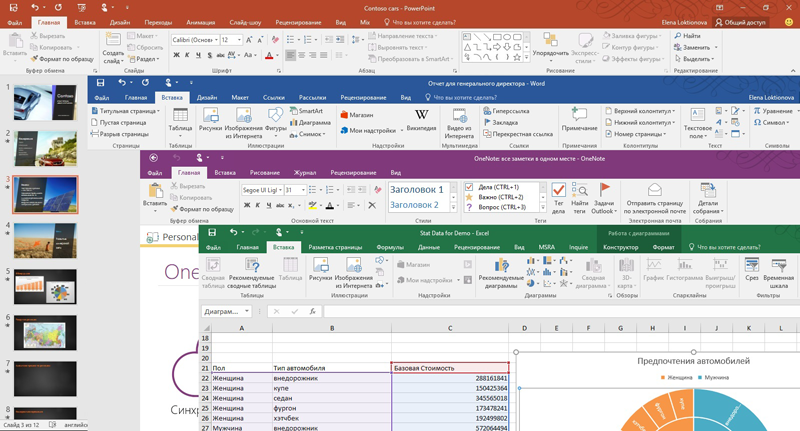The image size is (800, 431).
Task: Click Hyperlink button in Word ribbon
Action: coord(507,111)
